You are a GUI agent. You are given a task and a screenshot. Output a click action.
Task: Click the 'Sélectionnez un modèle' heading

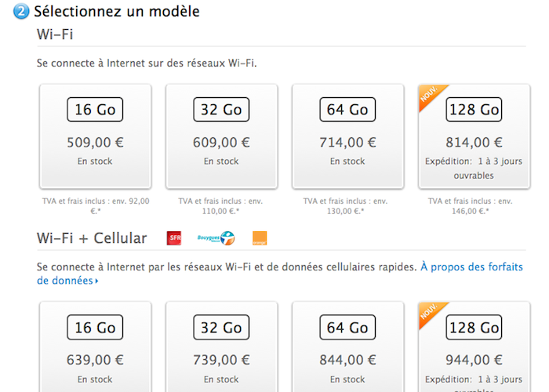117,12
